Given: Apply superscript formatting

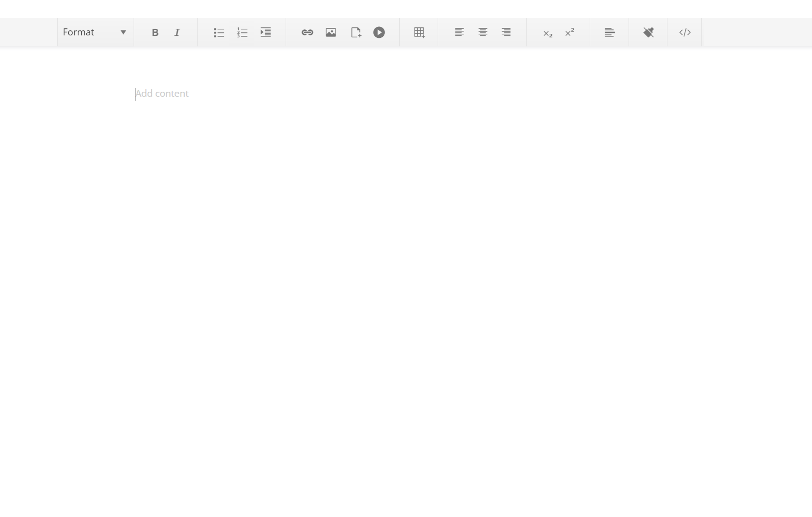Looking at the screenshot, I should pyautogui.click(x=570, y=32).
